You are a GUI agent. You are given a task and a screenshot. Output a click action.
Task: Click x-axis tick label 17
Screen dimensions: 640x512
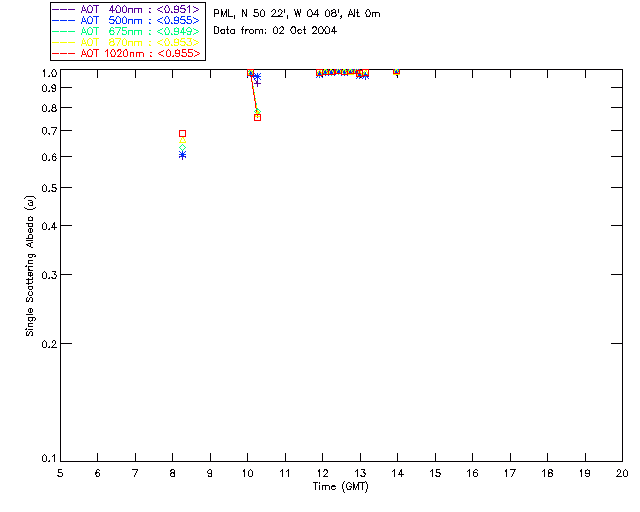coord(510,473)
